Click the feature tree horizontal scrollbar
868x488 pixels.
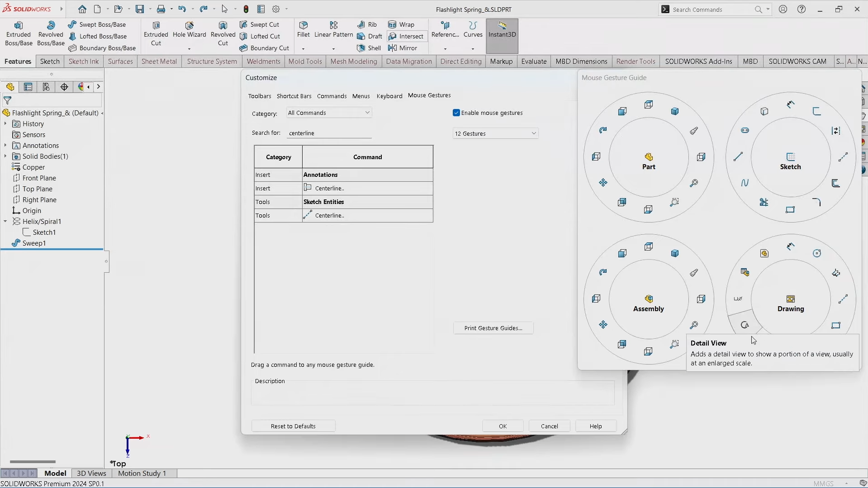tap(33, 462)
